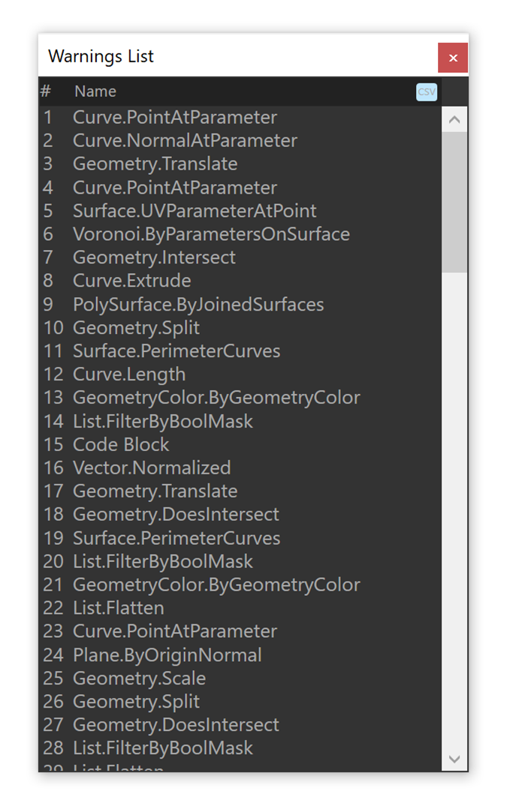Click the CSV export icon
Image resolution: width=513 pixels, height=812 pixels.
(x=426, y=92)
